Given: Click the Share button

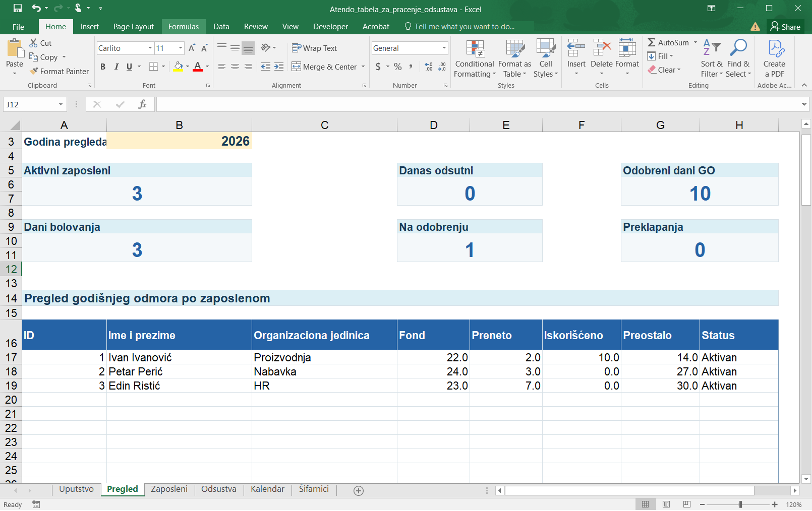Looking at the screenshot, I should (785, 27).
